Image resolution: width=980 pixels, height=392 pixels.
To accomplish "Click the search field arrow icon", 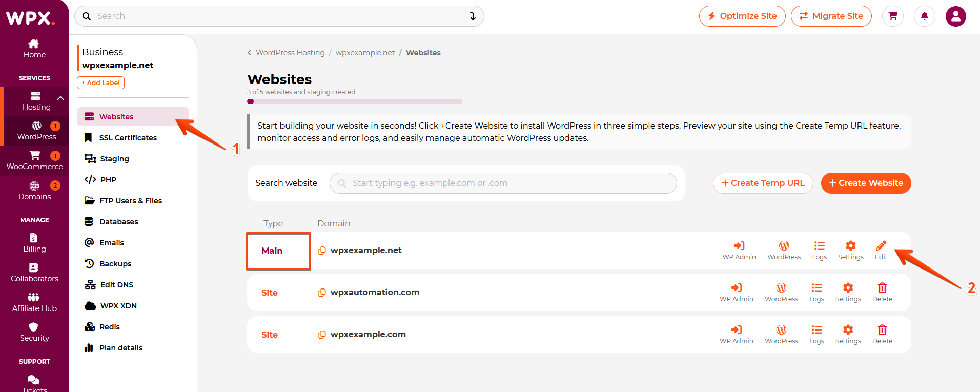I will (x=473, y=16).
